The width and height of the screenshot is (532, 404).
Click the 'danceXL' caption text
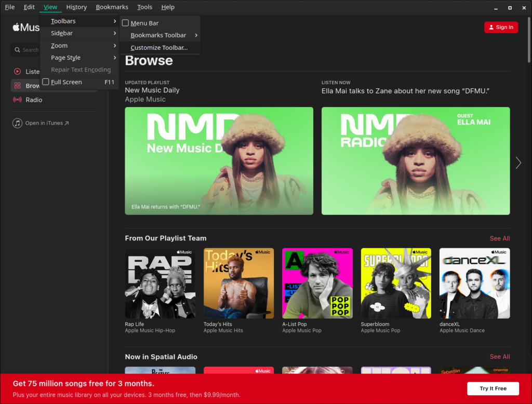click(449, 324)
